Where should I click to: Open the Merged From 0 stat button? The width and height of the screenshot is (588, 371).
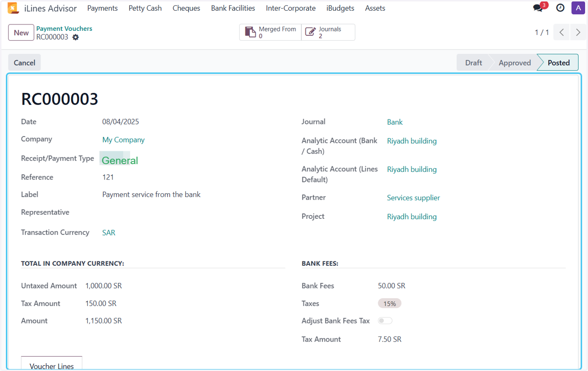tap(270, 32)
